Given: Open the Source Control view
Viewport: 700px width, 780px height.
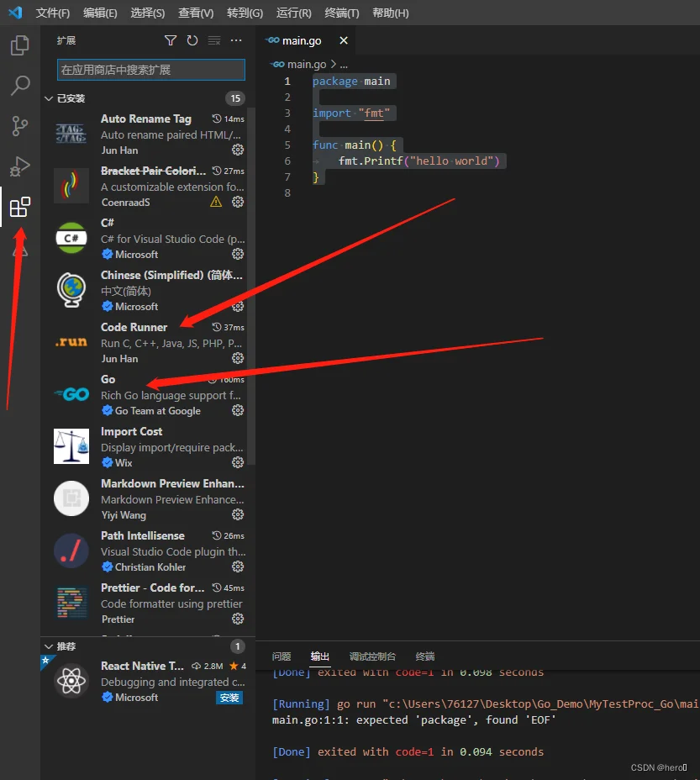Looking at the screenshot, I should point(20,126).
